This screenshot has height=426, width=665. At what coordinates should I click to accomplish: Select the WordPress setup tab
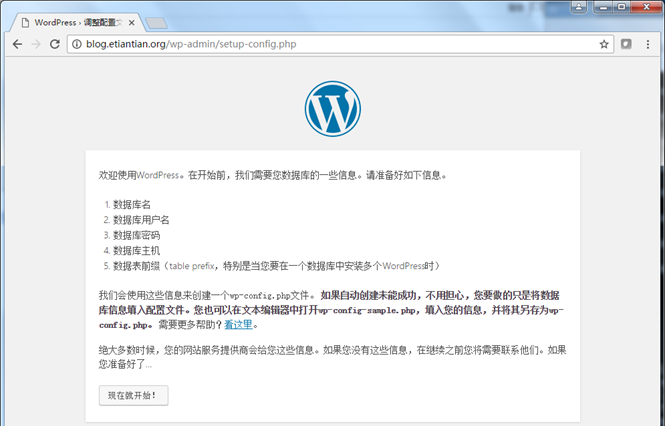point(78,22)
